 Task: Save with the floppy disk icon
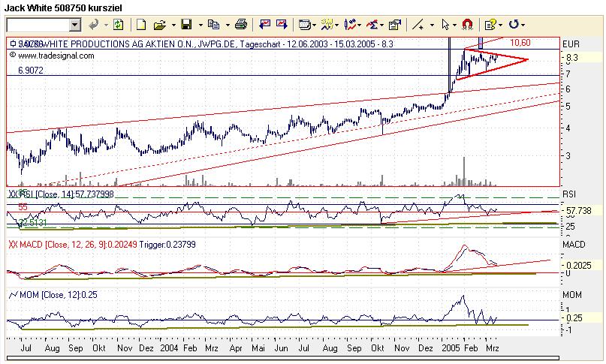[187, 25]
